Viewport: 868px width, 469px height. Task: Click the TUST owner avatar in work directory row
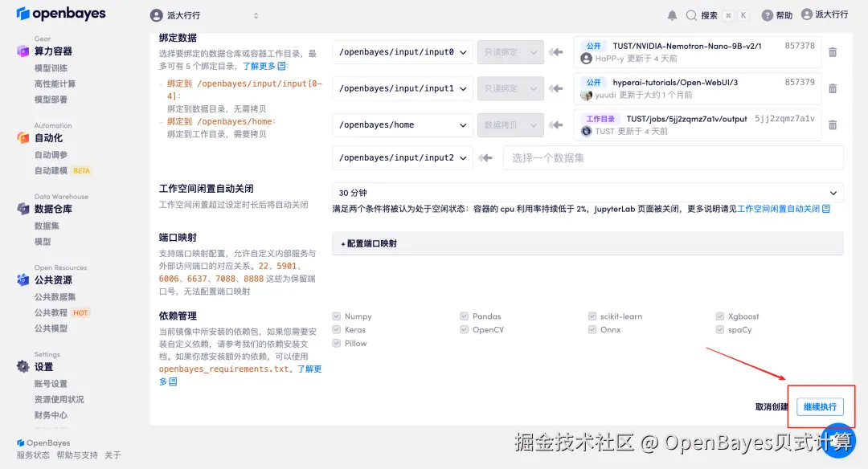586,131
